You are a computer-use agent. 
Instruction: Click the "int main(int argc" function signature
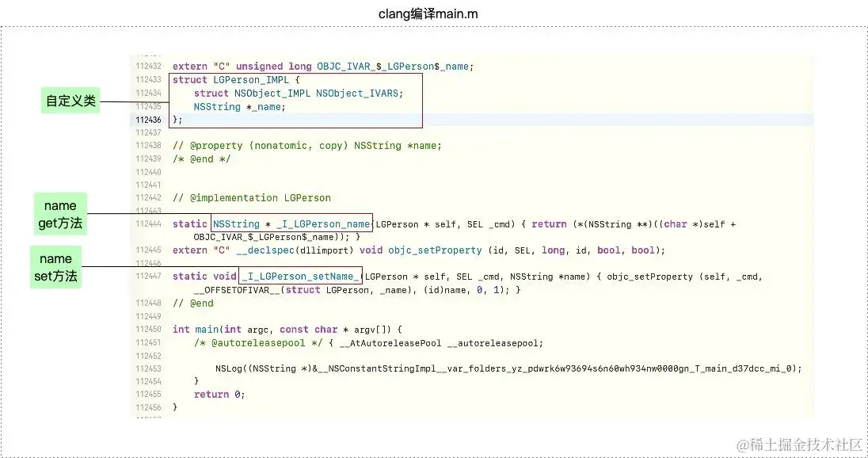click(220, 329)
